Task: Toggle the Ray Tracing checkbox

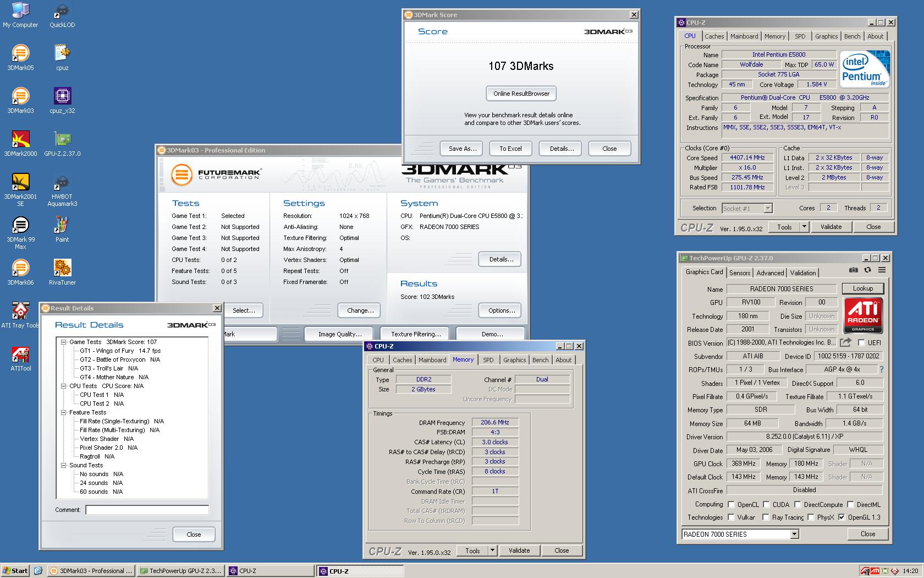Action: click(x=766, y=517)
